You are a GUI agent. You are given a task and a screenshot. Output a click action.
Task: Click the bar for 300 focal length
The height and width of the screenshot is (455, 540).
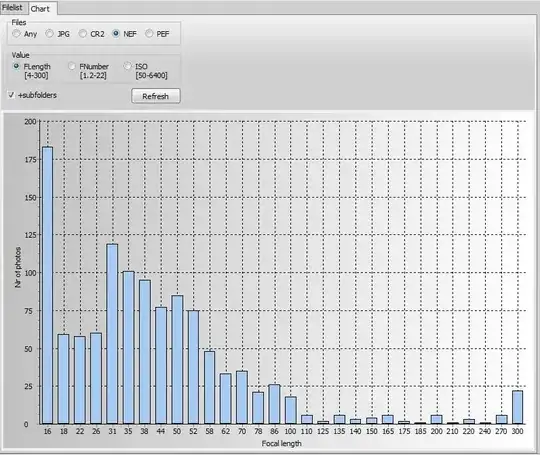coord(517,407)
